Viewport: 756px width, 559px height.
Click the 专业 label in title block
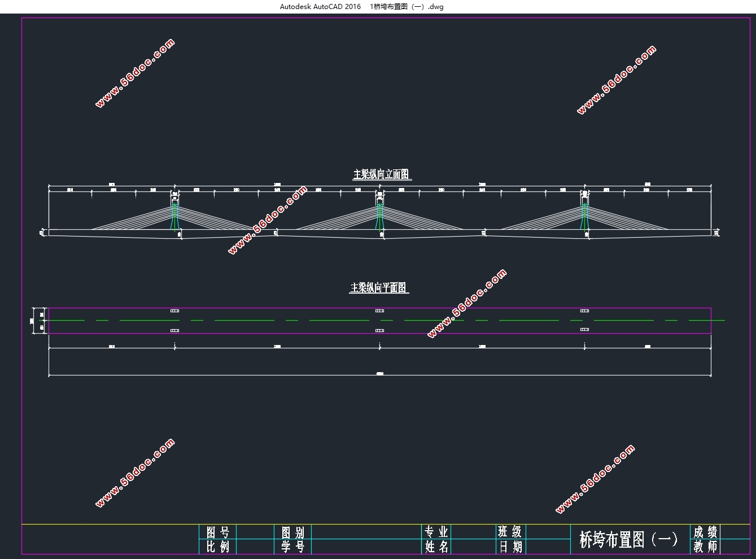tap(436, 532)
